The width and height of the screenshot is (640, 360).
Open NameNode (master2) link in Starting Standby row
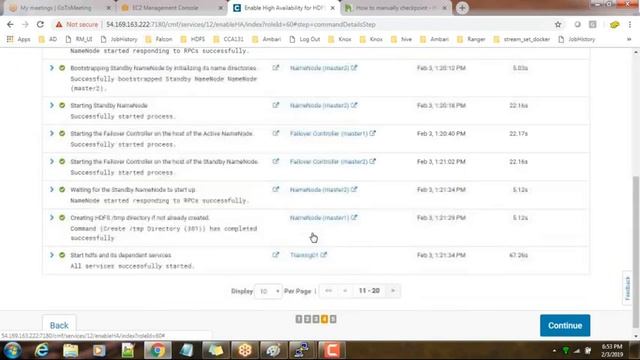(323, 106)
